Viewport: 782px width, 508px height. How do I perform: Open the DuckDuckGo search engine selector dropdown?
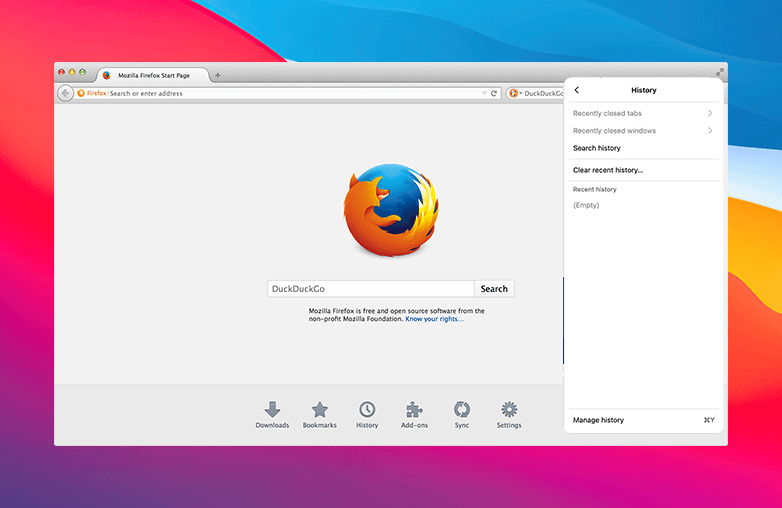point(515,93)
